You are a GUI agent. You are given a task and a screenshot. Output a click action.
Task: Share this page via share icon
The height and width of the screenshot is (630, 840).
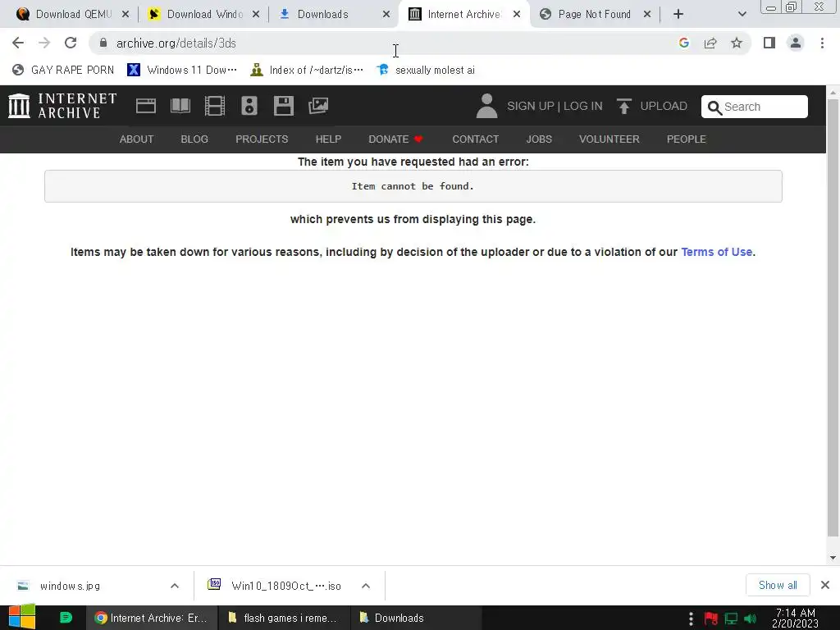coord(710,43)
